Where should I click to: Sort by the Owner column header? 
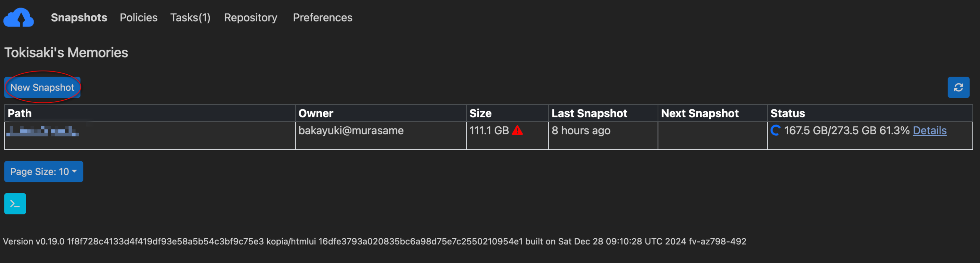click(x=315, y=113)
